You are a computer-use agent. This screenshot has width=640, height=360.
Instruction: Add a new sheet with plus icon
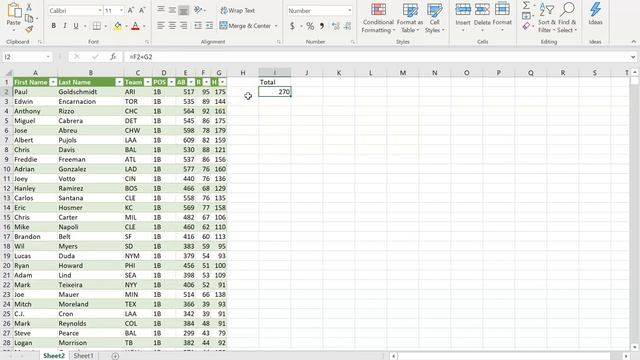coord(115,356)
